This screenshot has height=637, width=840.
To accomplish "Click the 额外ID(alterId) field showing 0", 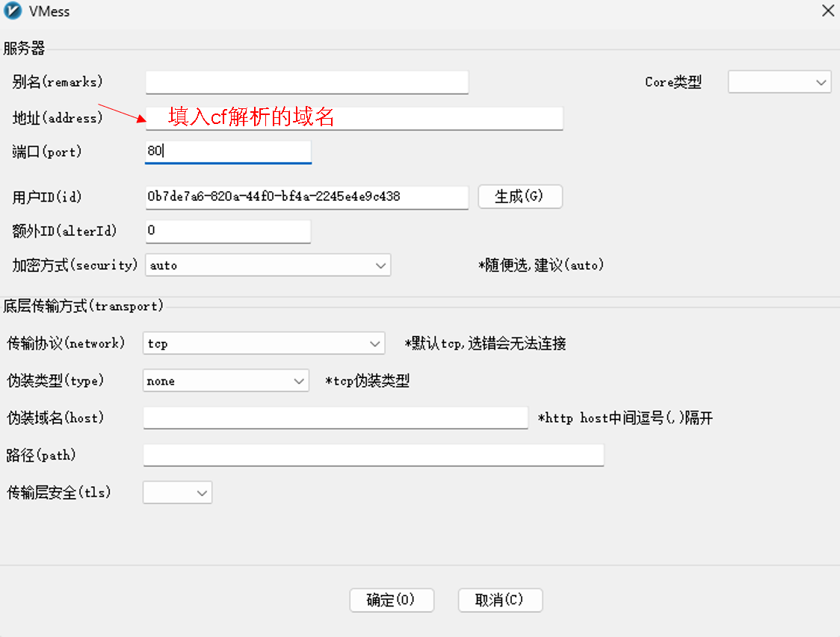I will point(228,231).
